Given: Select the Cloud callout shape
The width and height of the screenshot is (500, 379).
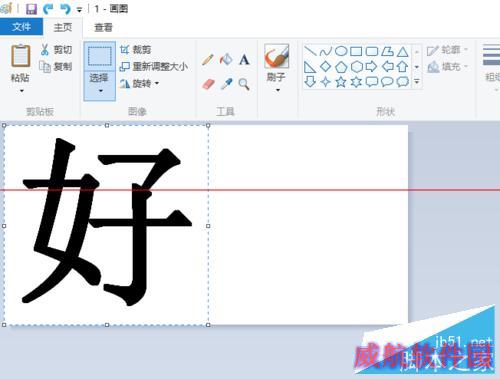Looking at the screenshot, I should point(403,82).
